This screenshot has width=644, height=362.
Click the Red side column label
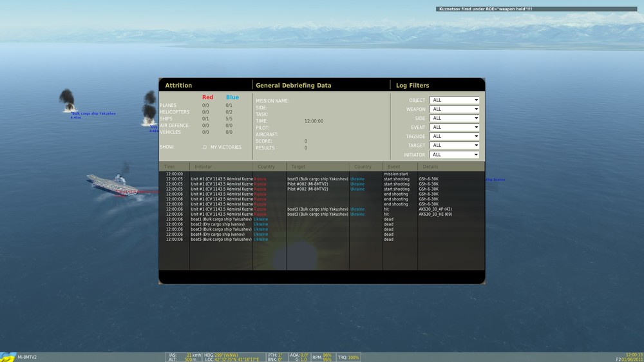(207, 97)
